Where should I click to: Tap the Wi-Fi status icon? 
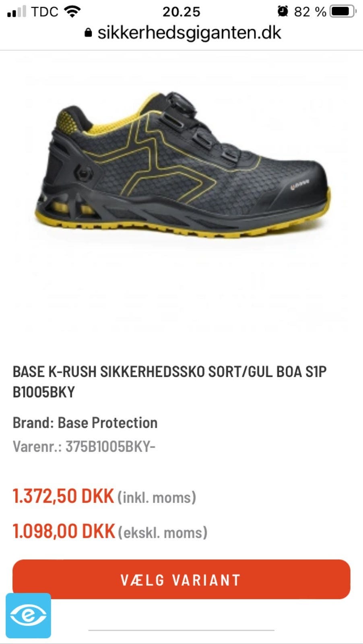click(x=72, y=12)
